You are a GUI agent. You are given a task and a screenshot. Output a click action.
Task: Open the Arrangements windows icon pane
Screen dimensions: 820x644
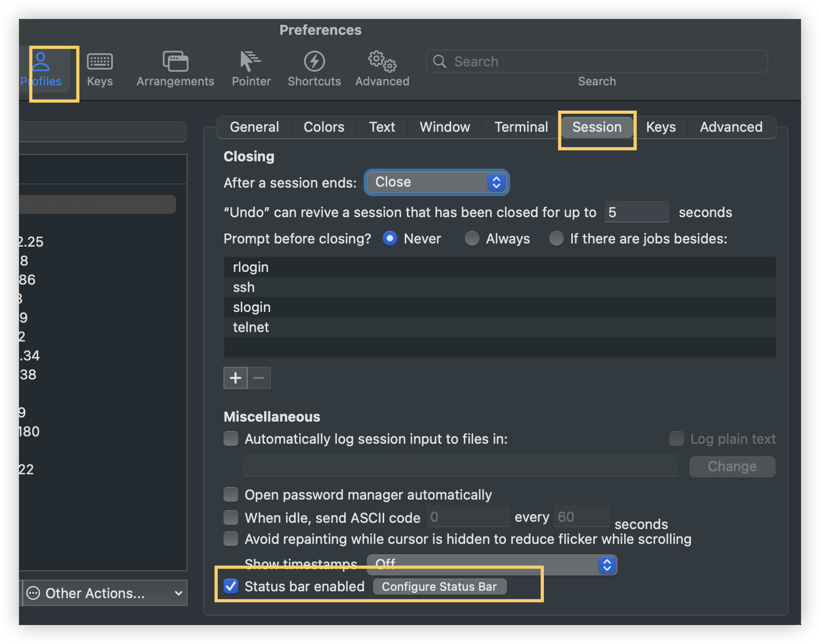pyautogui.click(x=175, y=70)
